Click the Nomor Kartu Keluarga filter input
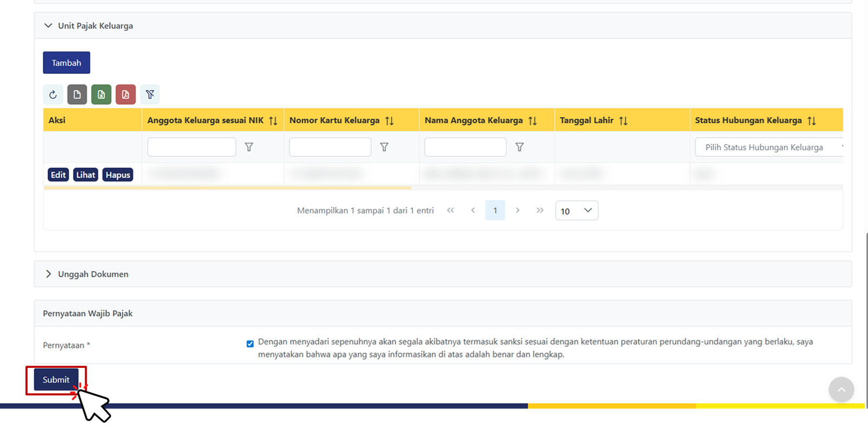 point(330,147)
